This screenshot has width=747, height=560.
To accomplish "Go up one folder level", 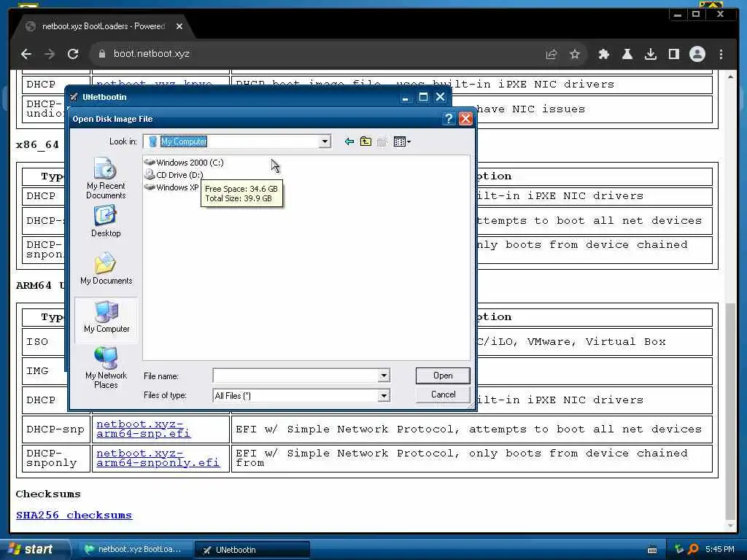I will coord(365,141).
